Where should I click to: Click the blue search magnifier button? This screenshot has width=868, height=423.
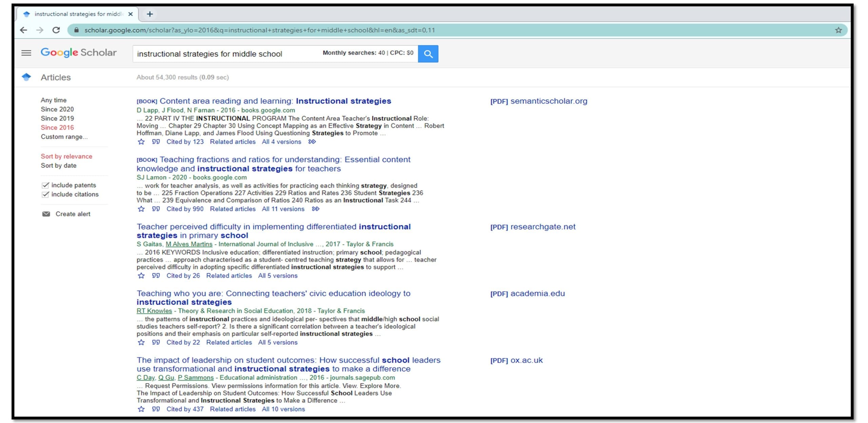[x=428, y=54]
